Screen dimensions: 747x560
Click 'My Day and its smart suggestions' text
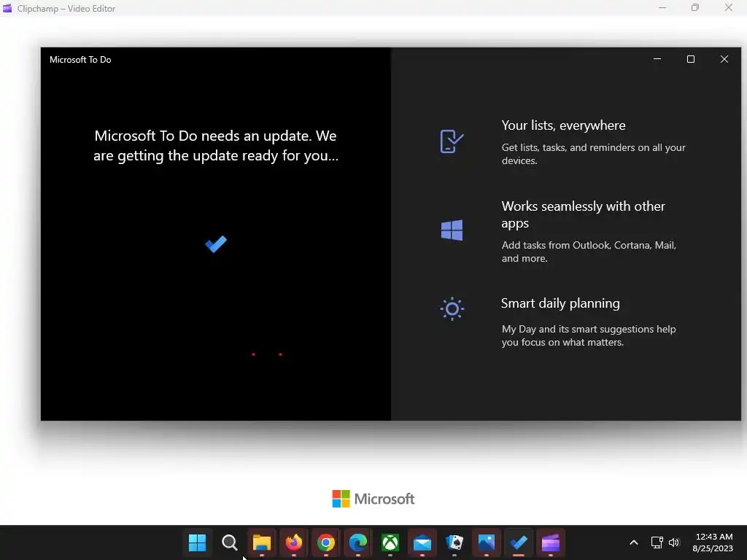[589, 335]
